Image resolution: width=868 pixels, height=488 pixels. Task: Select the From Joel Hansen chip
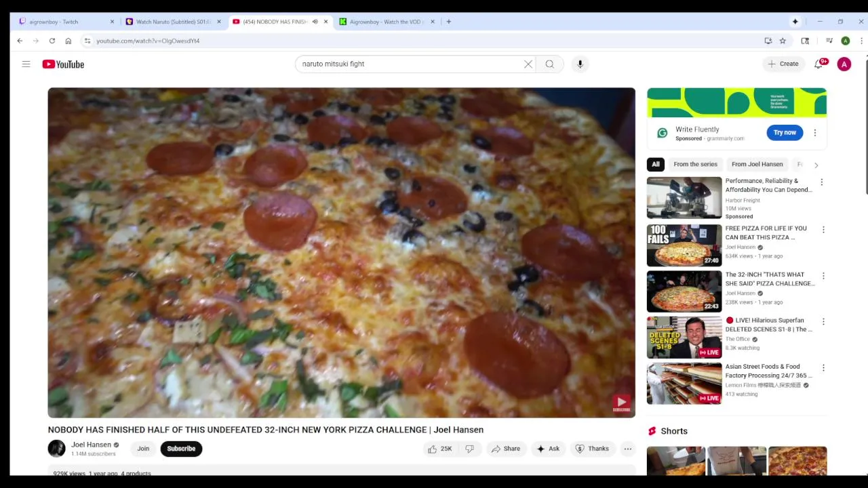coord(757,164)
